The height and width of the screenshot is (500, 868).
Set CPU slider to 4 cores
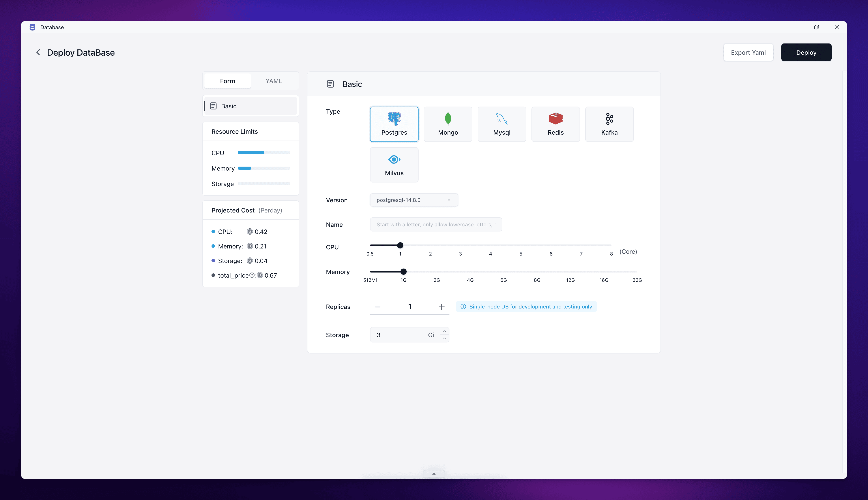[490, 245]
